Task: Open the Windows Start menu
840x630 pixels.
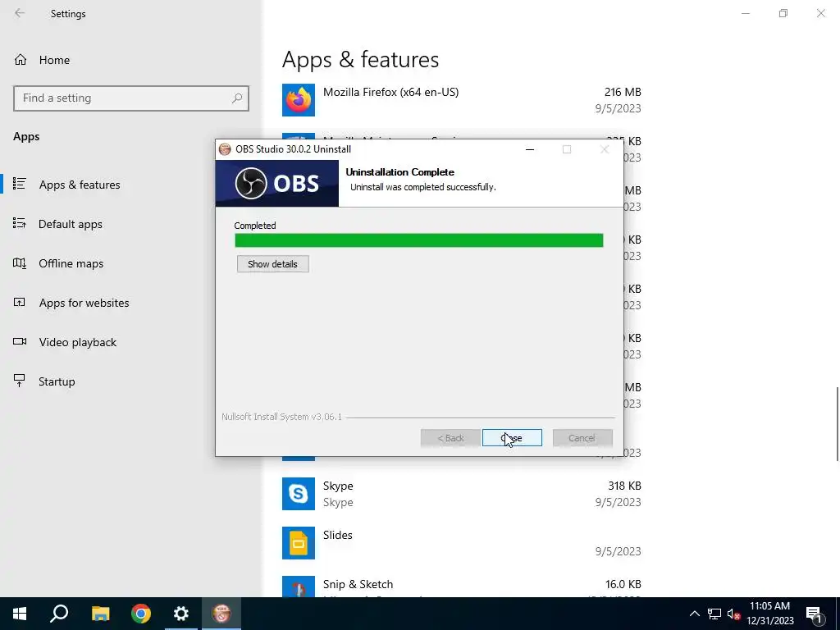Action: click(x=20, y=614)
